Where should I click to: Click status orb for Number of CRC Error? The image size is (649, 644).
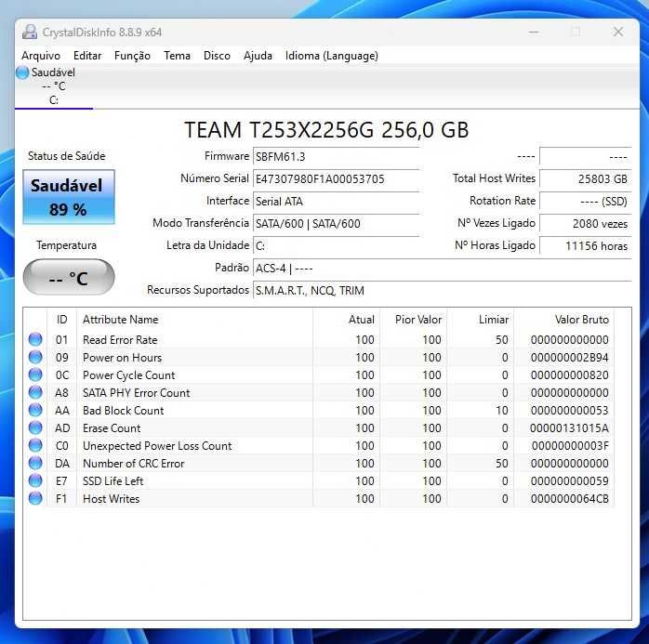[35, 463]
